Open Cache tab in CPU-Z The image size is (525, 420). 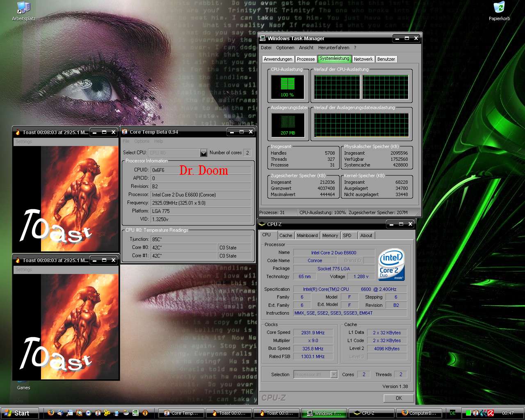click(x=286, y=235)
